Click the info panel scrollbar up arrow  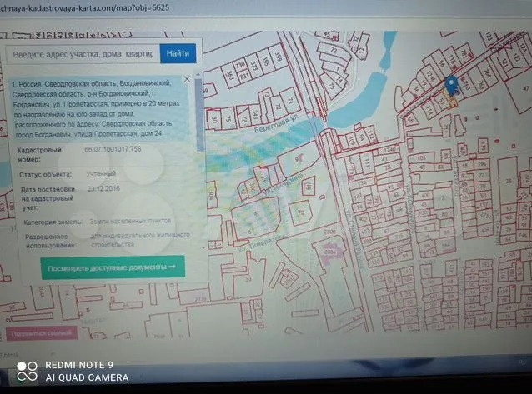point(198,75)
